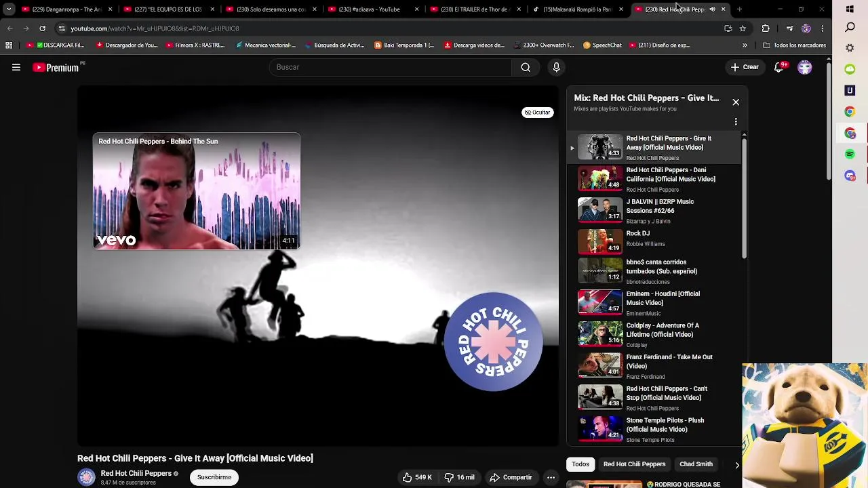Open Chrome extensions puzzle icon

[x=766, y=28]
